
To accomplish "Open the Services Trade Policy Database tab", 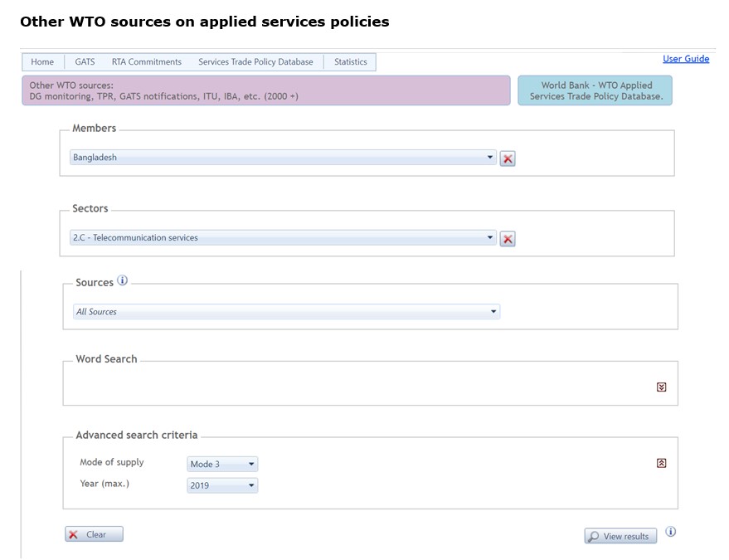I will pyautogui.click(x=255, y=62).
